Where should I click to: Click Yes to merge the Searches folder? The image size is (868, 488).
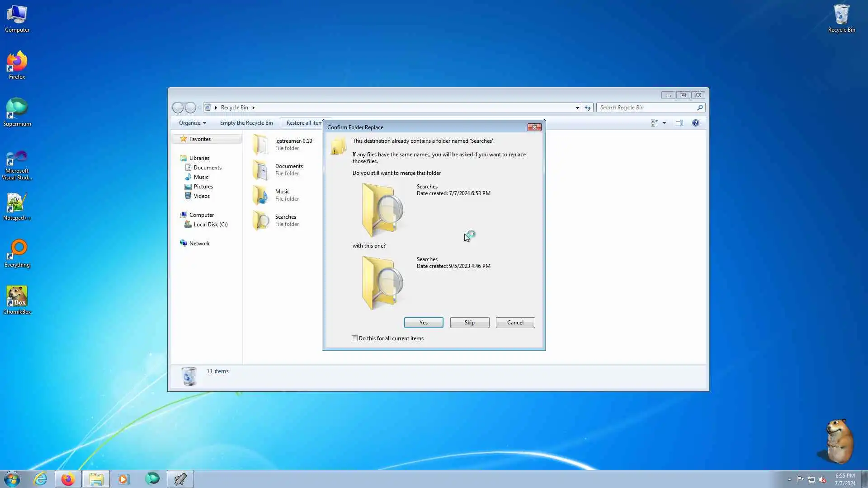pos(423,323)
